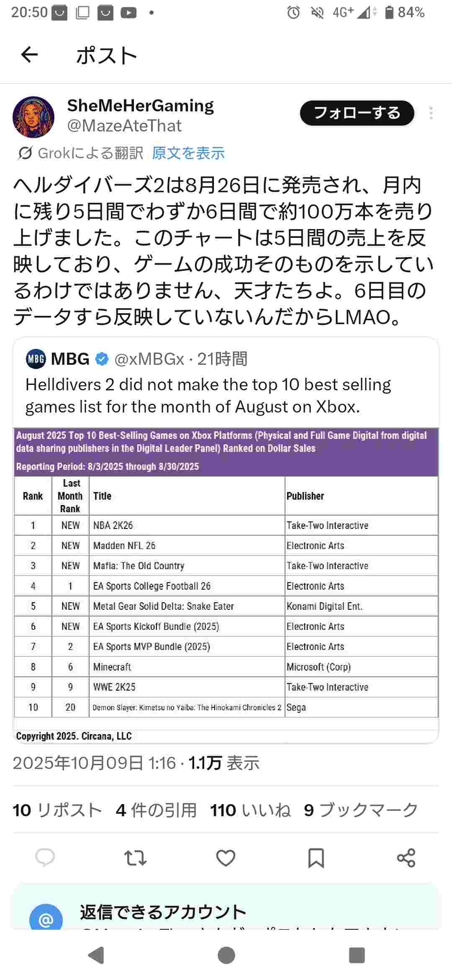The width and height of the screenshot is (452, 980).
Task: Bookmark this post
Action: (x=316, y=858)
